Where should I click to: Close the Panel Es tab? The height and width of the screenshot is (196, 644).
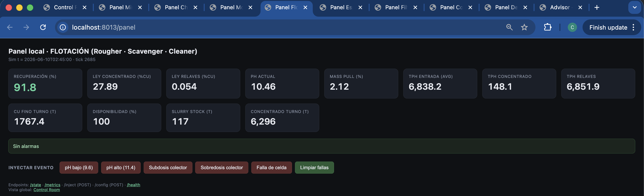(360, 7)
